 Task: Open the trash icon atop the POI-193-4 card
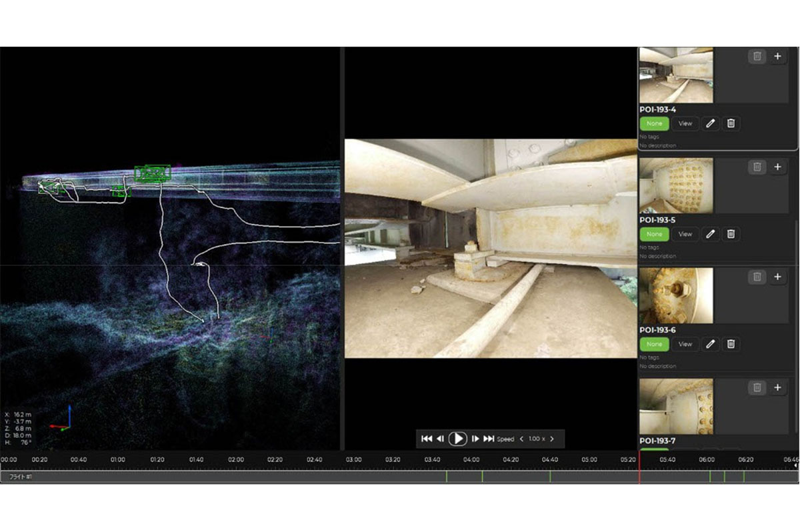757,56
